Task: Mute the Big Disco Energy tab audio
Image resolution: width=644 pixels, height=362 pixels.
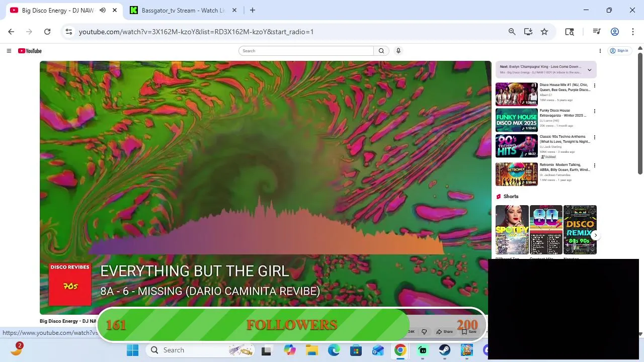Action: point(103,10)
